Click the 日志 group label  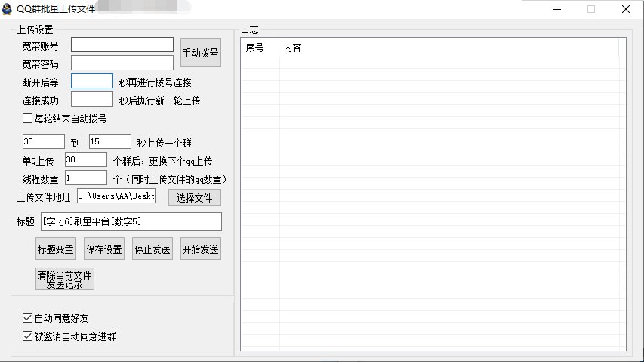(x=250, y=29)
